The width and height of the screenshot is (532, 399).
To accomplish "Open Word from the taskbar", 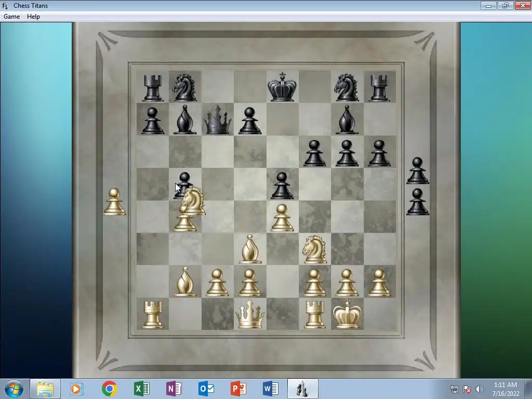I will tap(271, 389).
